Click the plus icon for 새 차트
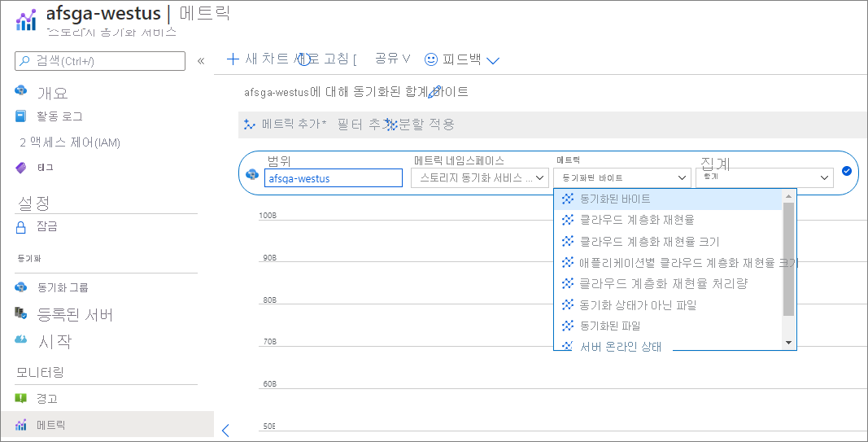Image resolution: width=868 pixels, height=442 pixels. (x=233, y=59)
